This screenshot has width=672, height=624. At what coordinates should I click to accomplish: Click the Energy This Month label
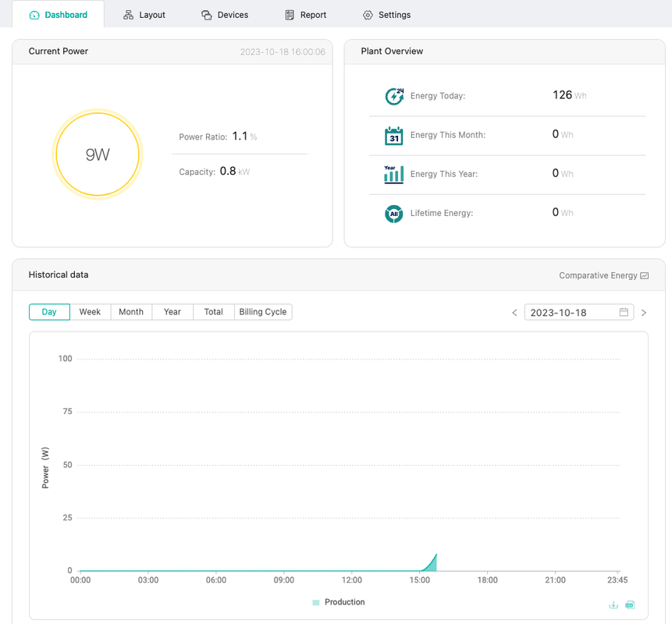[448, 135]
